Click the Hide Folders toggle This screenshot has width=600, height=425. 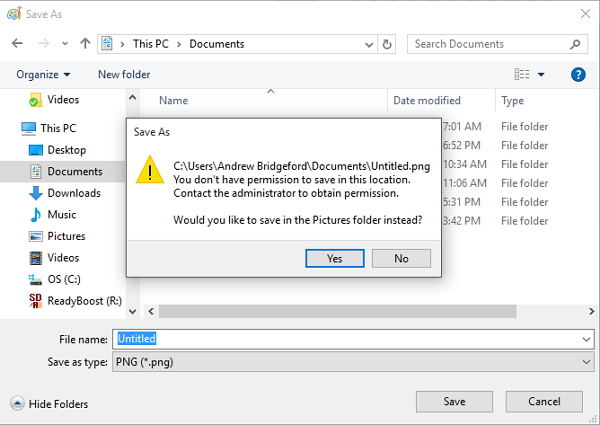click(x=49, y=404)
